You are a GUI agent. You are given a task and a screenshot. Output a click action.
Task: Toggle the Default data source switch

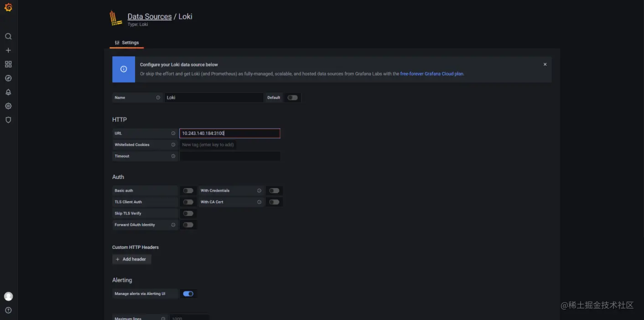[x=292, y=98]
